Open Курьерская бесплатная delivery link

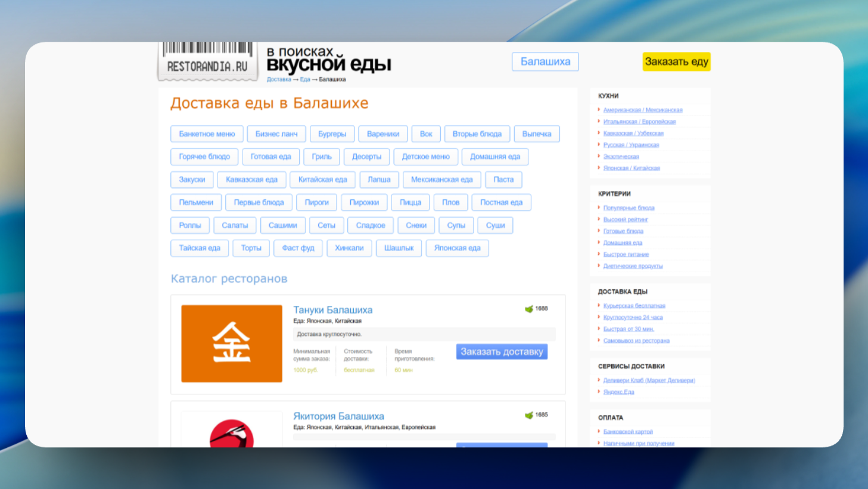click(x=634, y=306)
